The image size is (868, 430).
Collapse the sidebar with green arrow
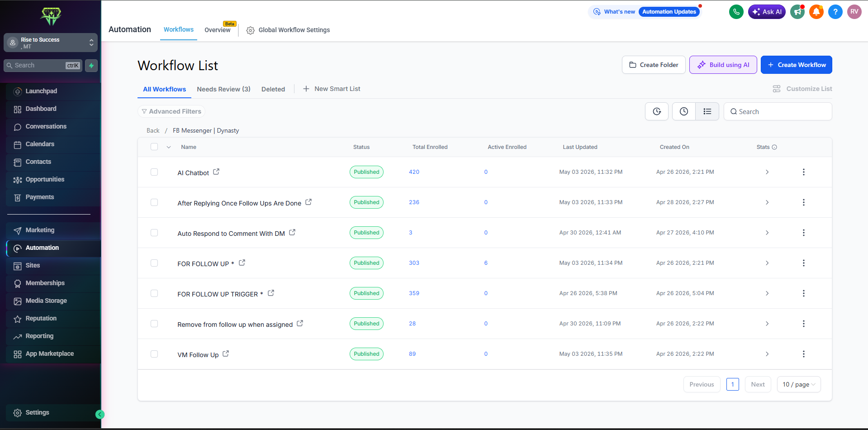[100, 414]
